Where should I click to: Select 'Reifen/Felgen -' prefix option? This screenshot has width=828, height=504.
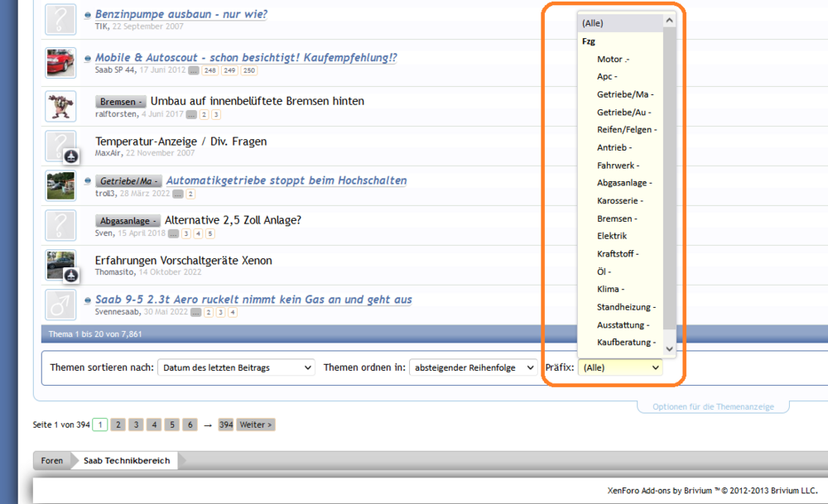click(620, 130)
